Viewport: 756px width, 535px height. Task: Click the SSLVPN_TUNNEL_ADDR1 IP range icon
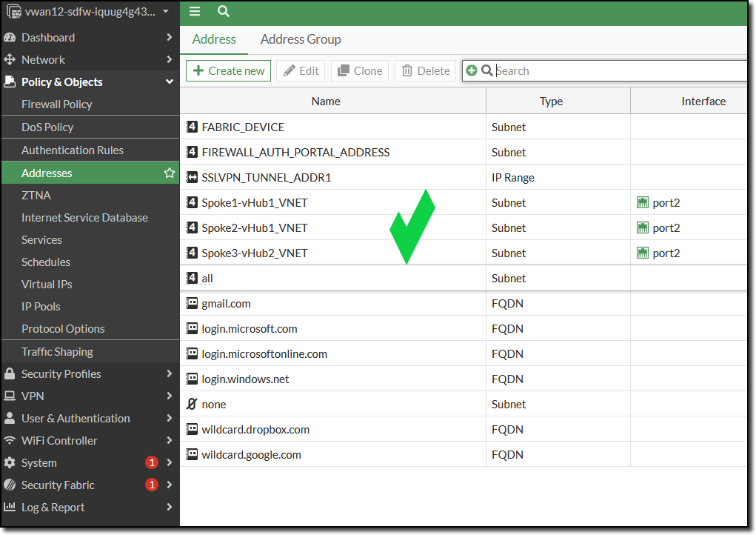192,177
